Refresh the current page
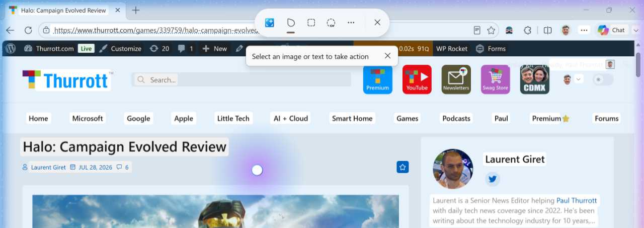Viewport: 644px width, 228px height. [28, 30]
